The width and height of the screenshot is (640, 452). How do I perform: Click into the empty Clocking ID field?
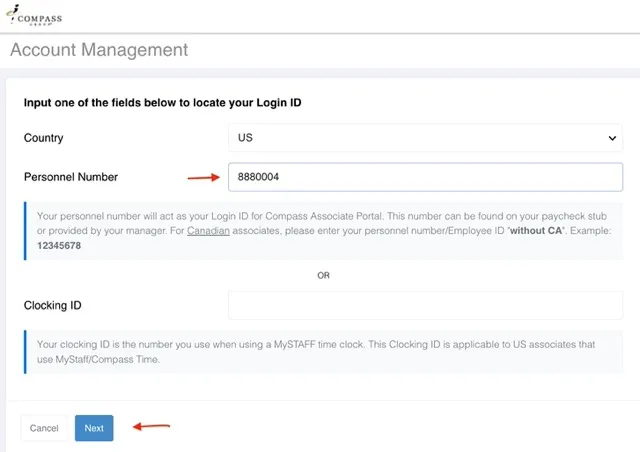[425, 305]
